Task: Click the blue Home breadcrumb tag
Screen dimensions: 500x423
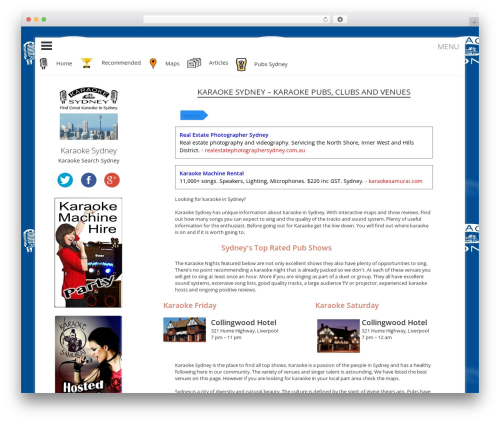Action: tap(194, 115)
